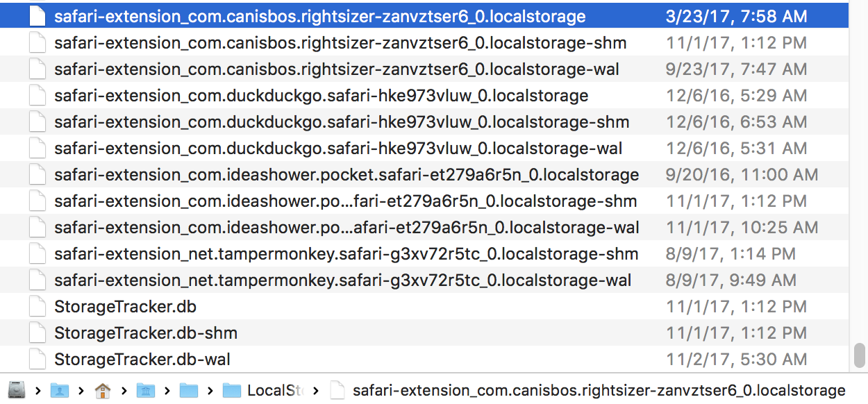Screen dimensions: 868x404
Task: Select ideashower.pocket.safari localstorage file
Action: click(424, 175)
